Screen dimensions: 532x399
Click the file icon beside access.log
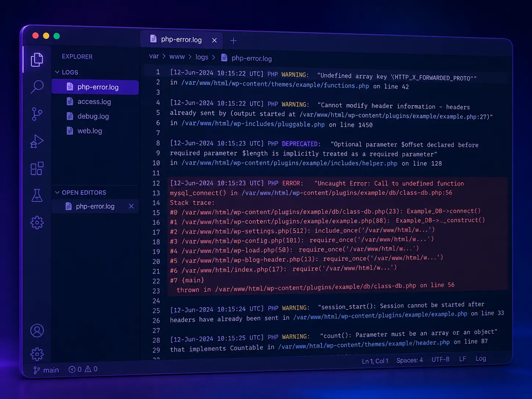(70, 101)
